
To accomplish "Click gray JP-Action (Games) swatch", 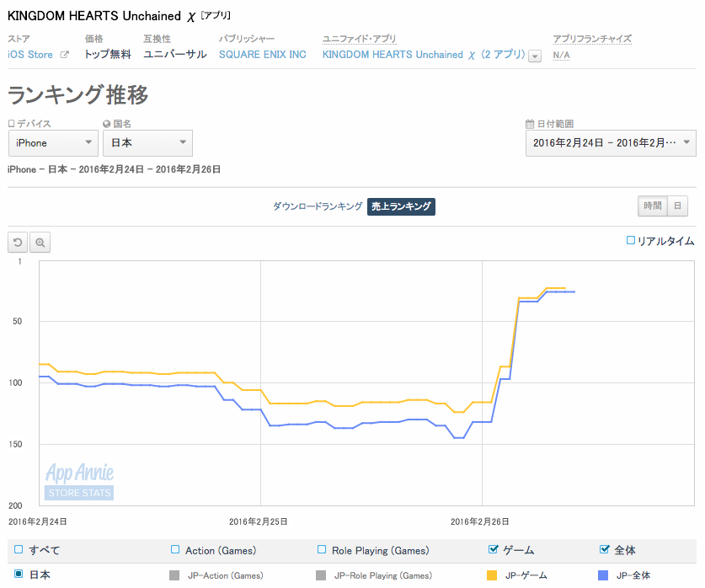I will 174,575.
